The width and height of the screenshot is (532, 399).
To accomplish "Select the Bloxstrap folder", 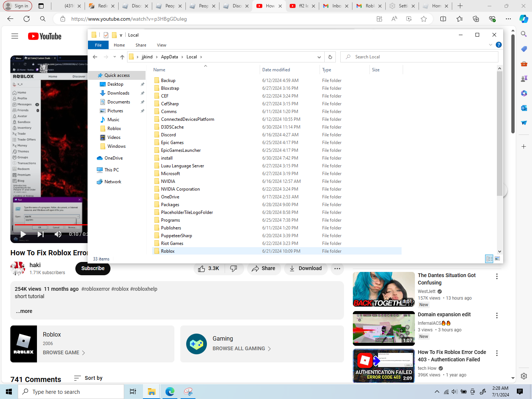I will [x=170, y=88].
